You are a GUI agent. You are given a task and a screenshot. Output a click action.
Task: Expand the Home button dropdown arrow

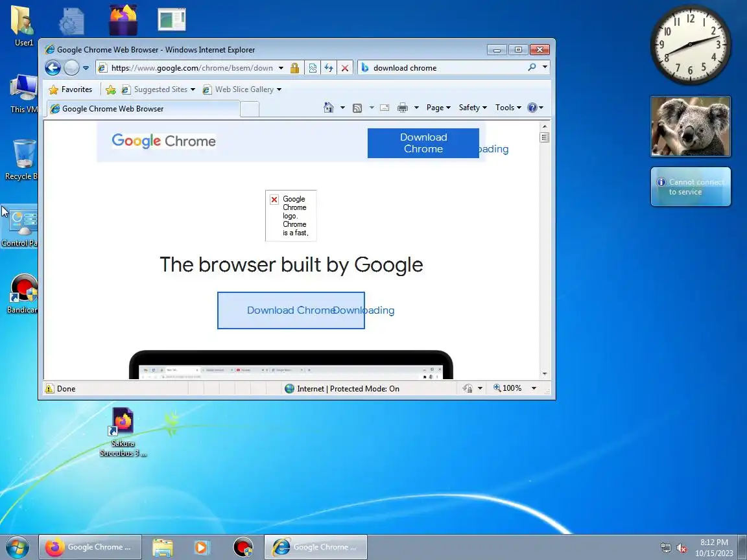point(342,108)
